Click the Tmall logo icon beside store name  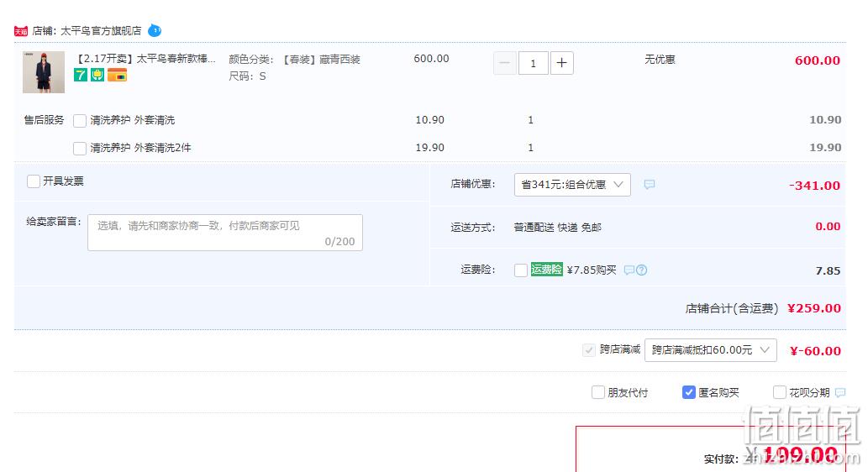coord(21,31)
